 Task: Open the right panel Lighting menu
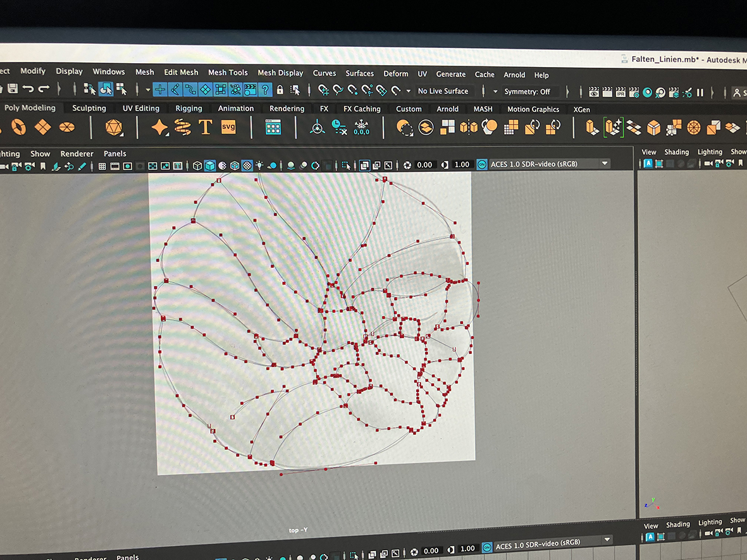point(710,152)
